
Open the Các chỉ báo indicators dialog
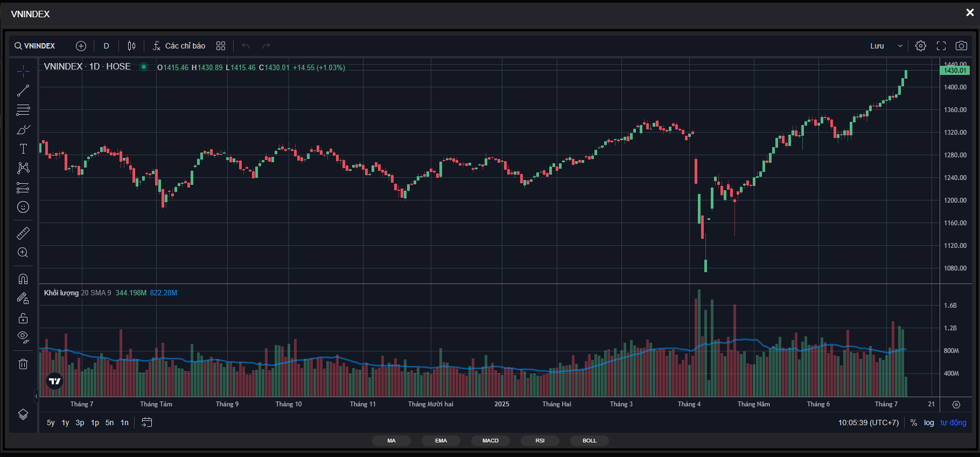(179, 46)
